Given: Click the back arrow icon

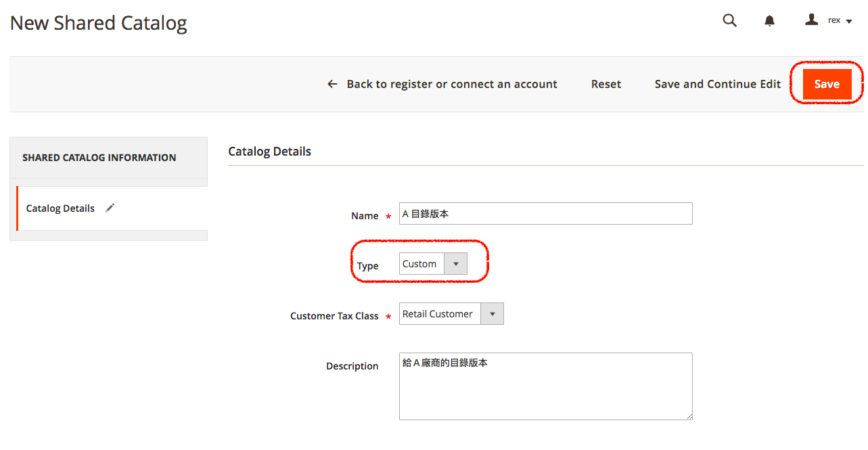Looking at the screenshot, I should pyautogui.click(x=332, y=84).
